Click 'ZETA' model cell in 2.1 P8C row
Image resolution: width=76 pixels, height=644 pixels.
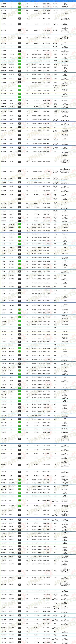point(12,385)
